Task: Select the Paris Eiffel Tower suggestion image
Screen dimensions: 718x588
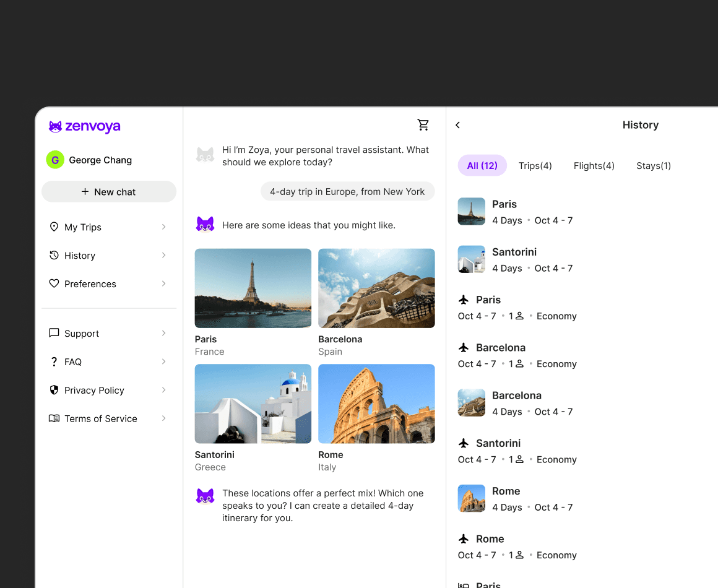Action: (x=253, y=288)
